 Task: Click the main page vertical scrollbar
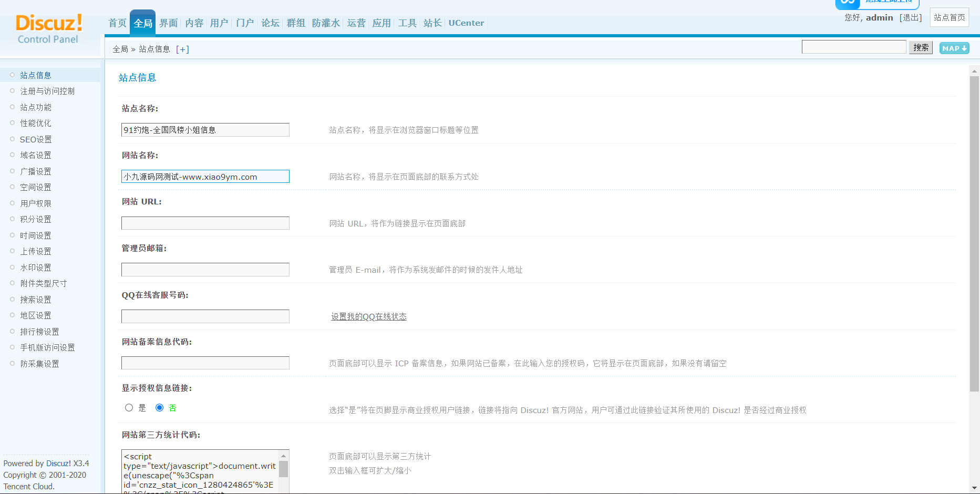(x=974, y=234)
